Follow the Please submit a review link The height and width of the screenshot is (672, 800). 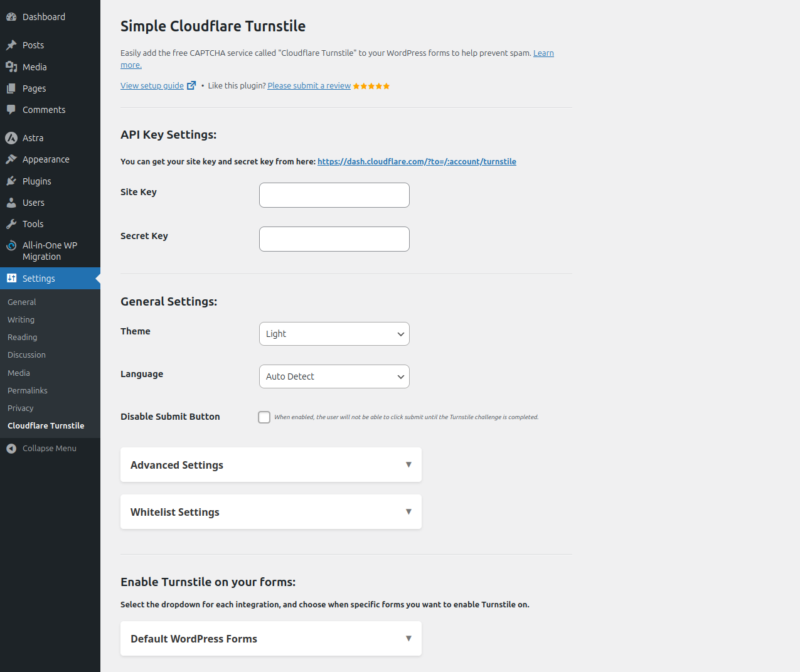pos(309,86)
